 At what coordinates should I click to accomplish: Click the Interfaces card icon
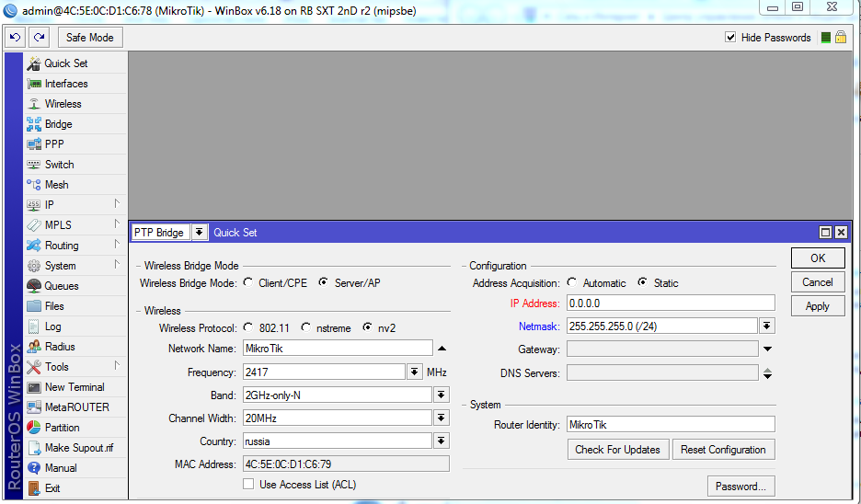(x=34, y=84)
